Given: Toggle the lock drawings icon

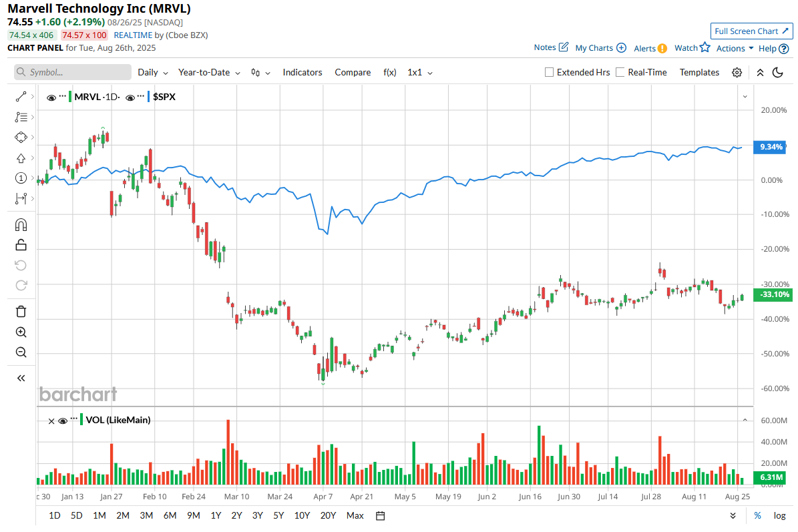Looking at the screenshot, I should point(21,245).
